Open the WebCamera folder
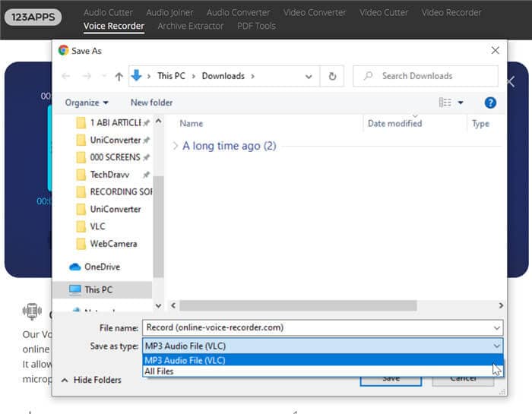This screenshot has height=414, width=532. [x=107, y=244]
